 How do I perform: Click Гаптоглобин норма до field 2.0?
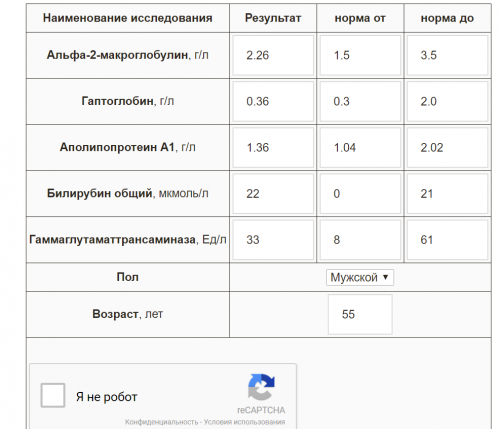point(447,101)
